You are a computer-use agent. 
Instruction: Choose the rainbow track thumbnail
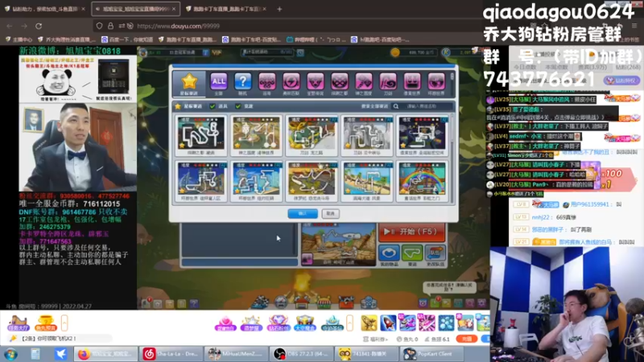click(x=422, y=181)
